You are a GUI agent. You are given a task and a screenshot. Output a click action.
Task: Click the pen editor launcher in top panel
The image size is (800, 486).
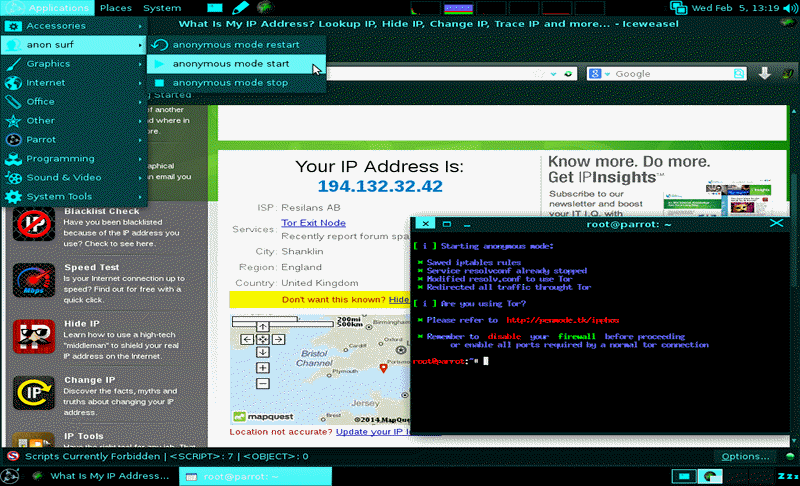[240, 8]
